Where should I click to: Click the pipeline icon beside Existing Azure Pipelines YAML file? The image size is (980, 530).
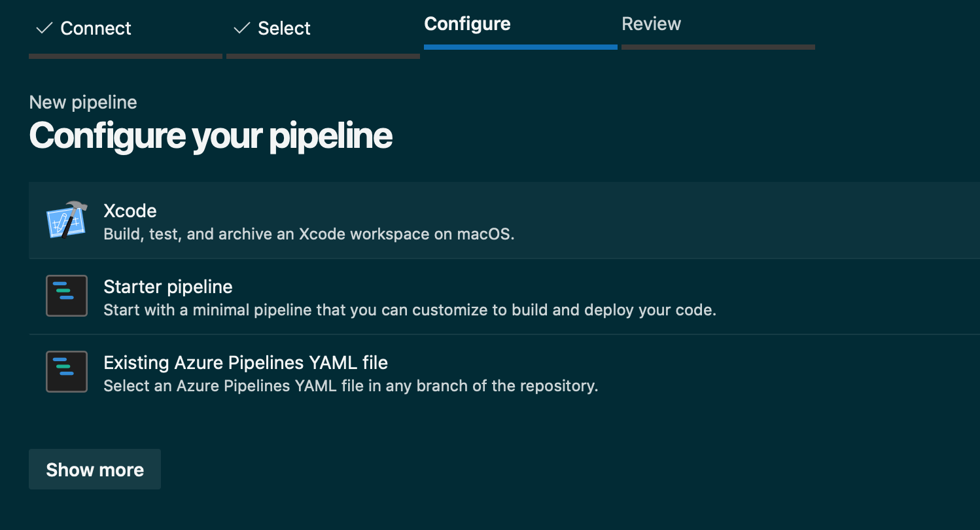coord(66,372)
